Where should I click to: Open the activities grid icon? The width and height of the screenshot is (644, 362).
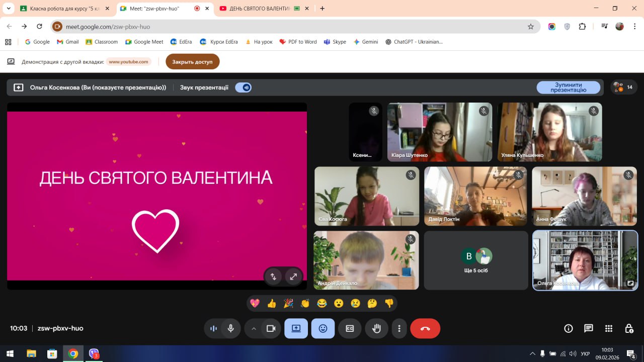[608, 328]
